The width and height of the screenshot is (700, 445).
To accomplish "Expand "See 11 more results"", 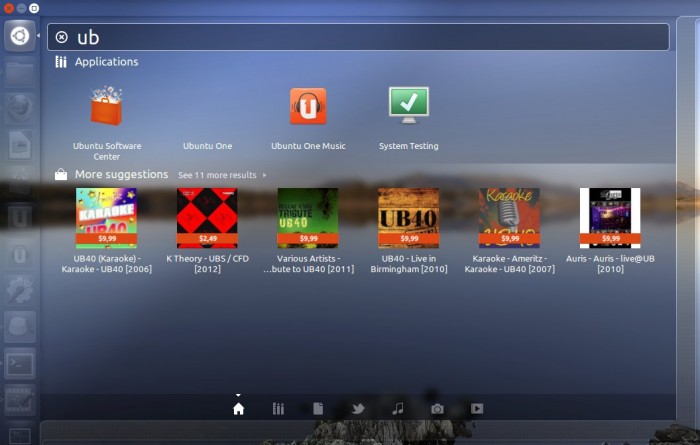I will tap(221, 175).
